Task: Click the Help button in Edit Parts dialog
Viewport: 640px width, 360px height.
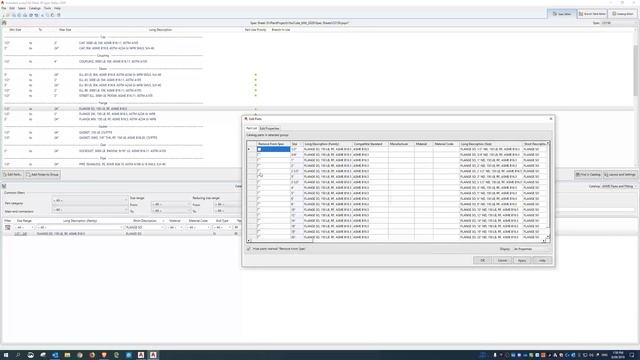Action: point(542,260)
